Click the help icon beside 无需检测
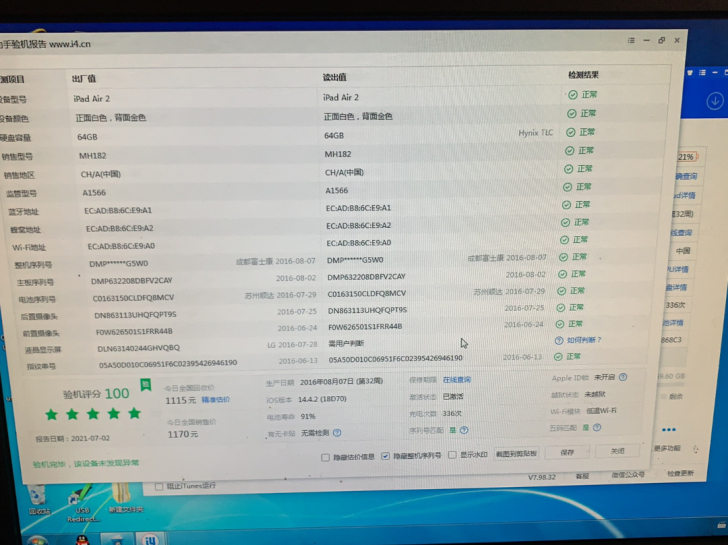728x545 pixels. tap(337, 433)
